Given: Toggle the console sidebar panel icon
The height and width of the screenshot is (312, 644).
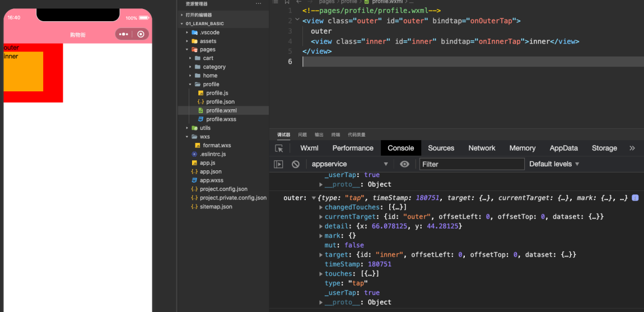Looking at the screenshot, I should (278, 164).
